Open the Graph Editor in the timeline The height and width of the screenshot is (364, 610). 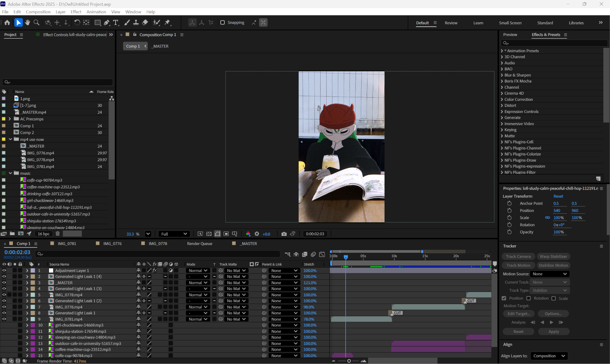322,254
